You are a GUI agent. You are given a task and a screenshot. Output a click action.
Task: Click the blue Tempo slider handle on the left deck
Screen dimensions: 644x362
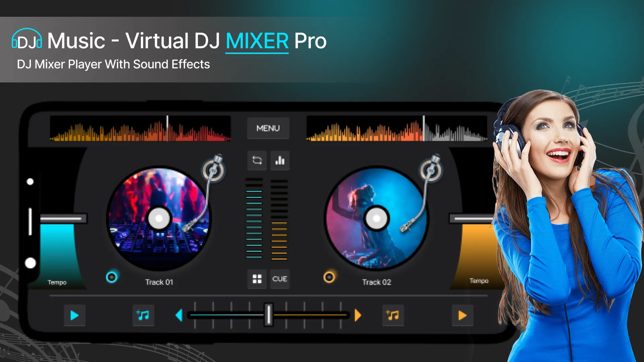click(x=63, y=219)
